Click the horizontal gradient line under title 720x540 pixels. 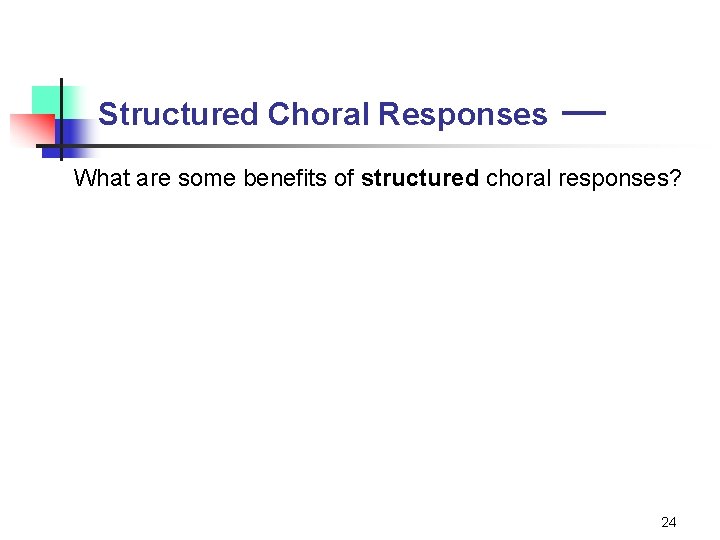pyautogui.click(x=367, y=146)
